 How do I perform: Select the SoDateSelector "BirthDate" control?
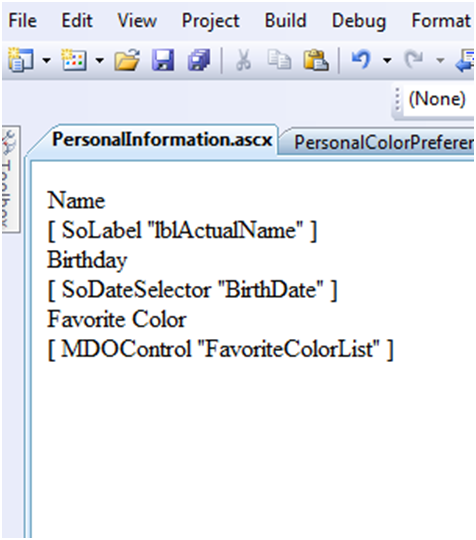(x=192, y=290)
